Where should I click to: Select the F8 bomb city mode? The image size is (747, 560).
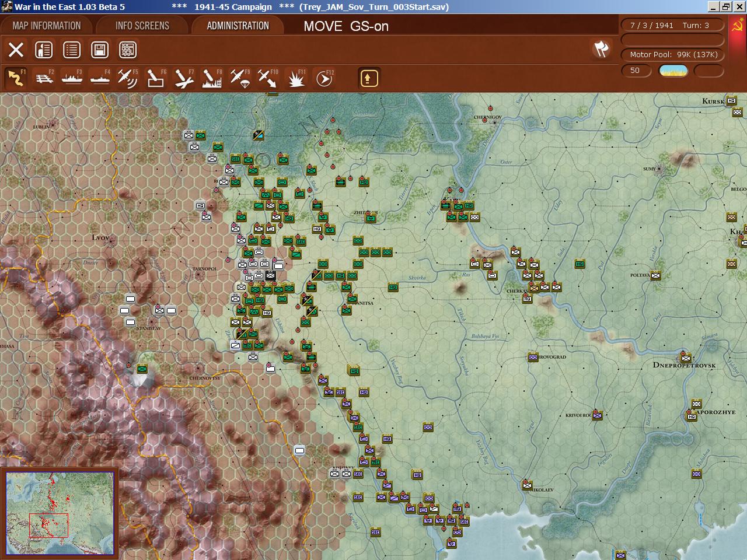212,78
